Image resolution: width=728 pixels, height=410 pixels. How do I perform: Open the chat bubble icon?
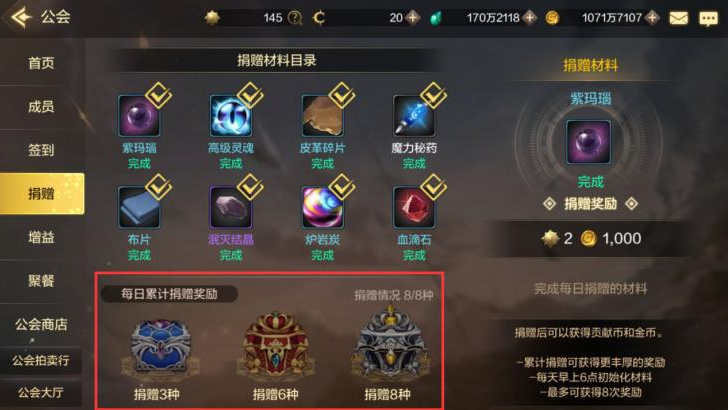tap(708, 19)
